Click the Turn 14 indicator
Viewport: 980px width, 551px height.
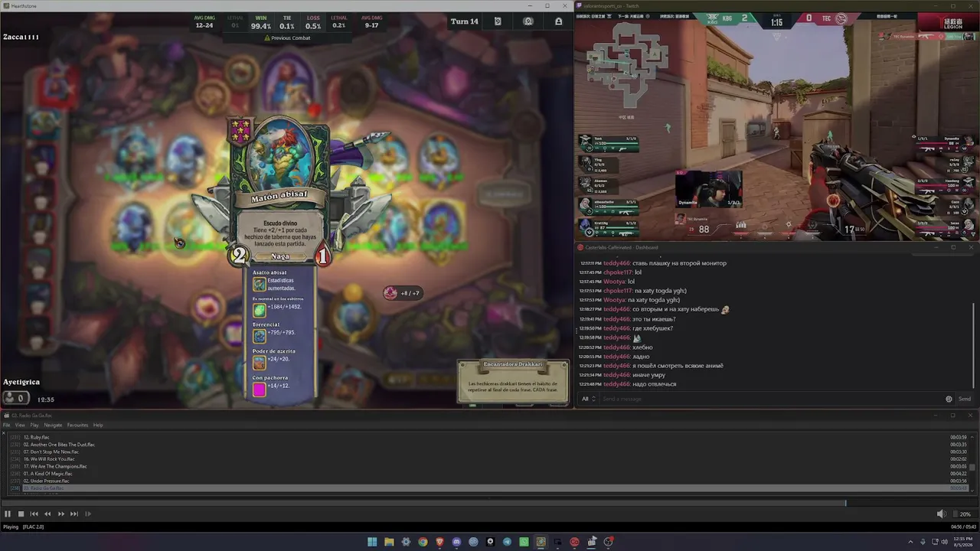point(464,21)
